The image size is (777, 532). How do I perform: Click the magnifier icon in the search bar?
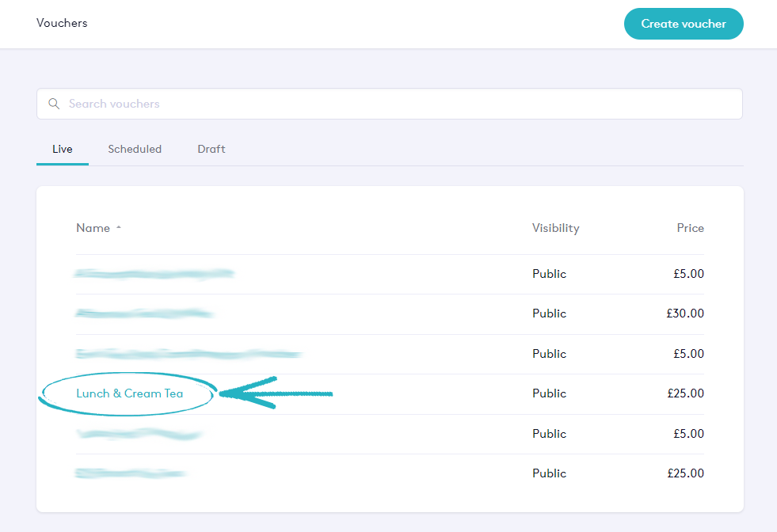[x=54, y=104]
